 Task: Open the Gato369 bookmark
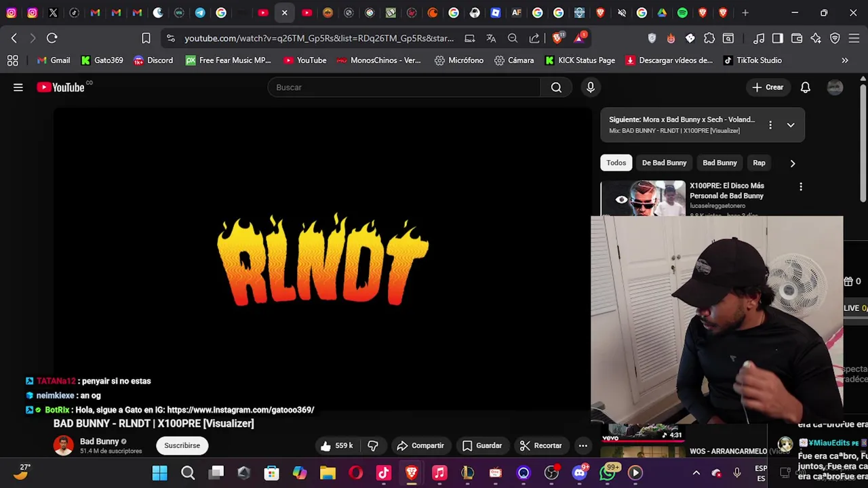tap(102, 60)
